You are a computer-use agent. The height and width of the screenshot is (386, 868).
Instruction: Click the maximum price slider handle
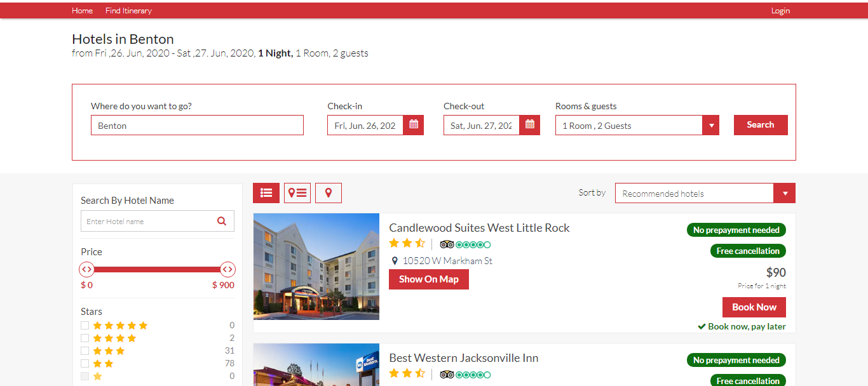(227, 270)
